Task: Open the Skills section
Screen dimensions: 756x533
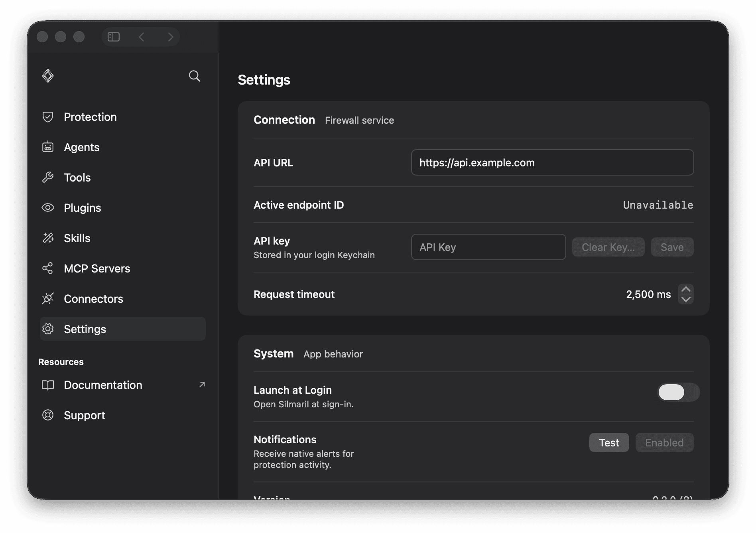Action: tap(123, 238)
